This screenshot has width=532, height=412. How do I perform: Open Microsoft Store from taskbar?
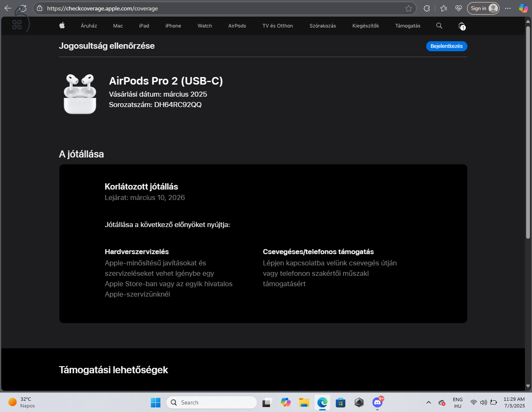(x=340, y=402)
